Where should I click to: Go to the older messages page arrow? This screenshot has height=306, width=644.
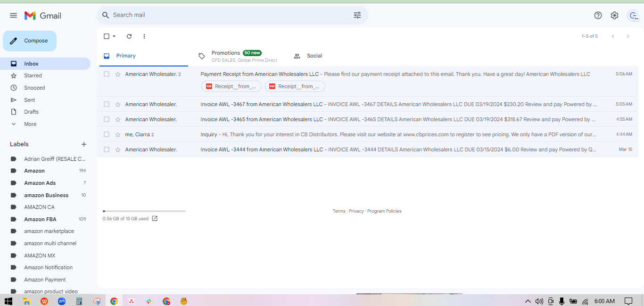pos(627,36)
